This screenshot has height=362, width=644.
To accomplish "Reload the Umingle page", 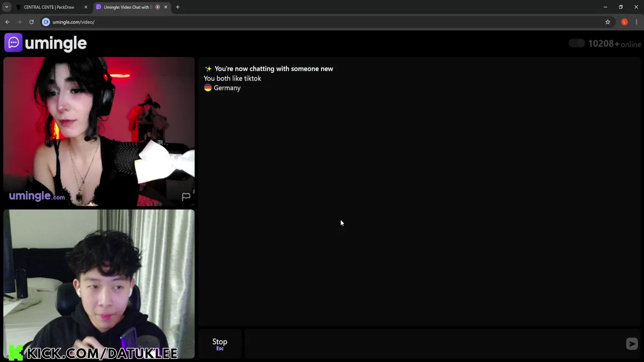I will coord(31,22).
